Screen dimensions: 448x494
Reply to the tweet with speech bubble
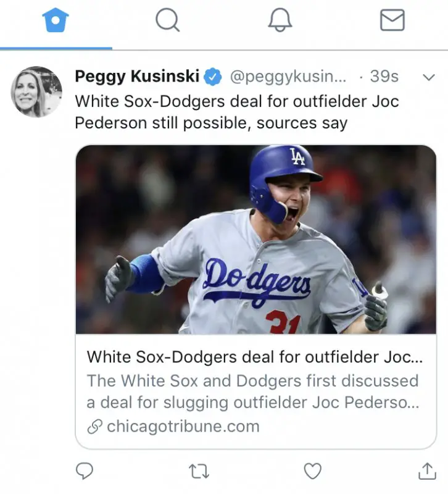click(x=85, y=472)
